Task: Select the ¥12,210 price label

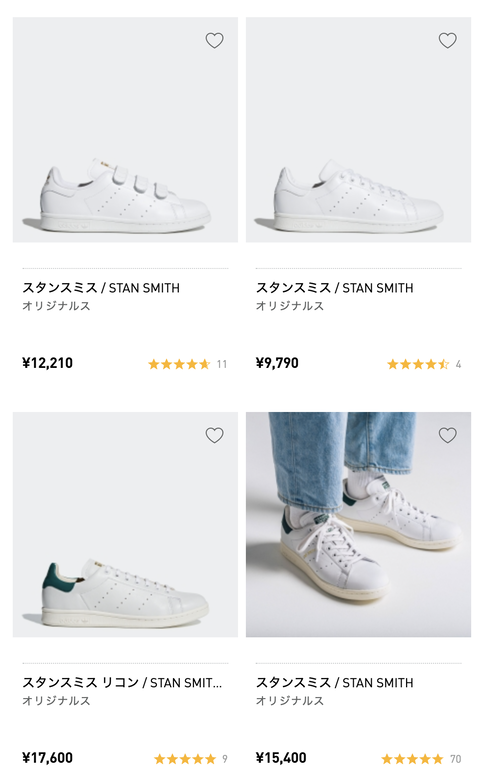Action: 47,363
